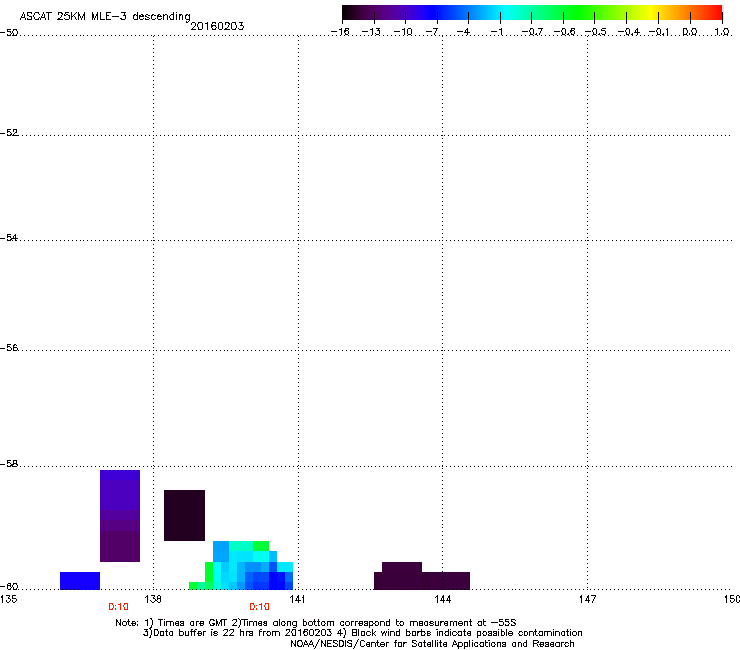Click the black end of the color bar
The height and width of the screenshot is (650, 740).
coord(349,12)
